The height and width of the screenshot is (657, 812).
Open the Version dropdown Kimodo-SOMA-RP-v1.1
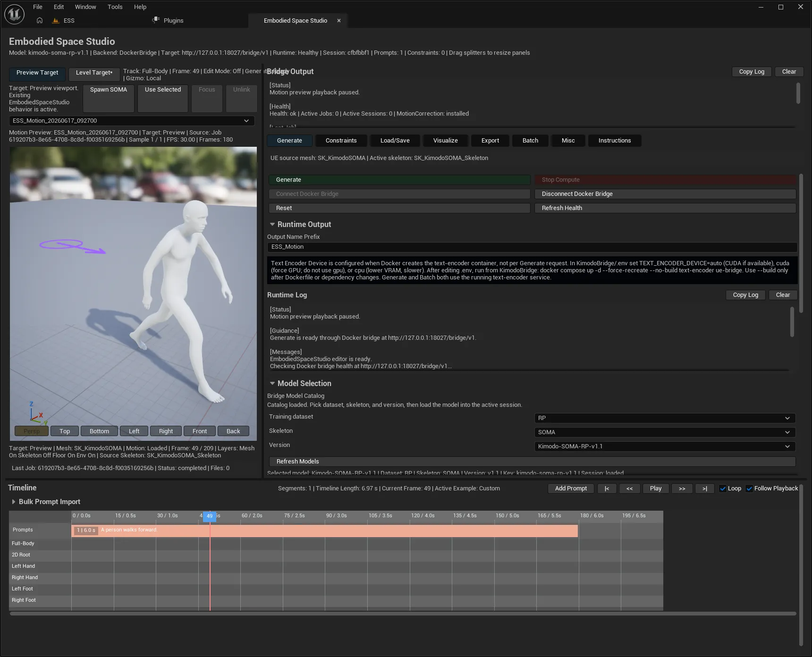point(665,446)
